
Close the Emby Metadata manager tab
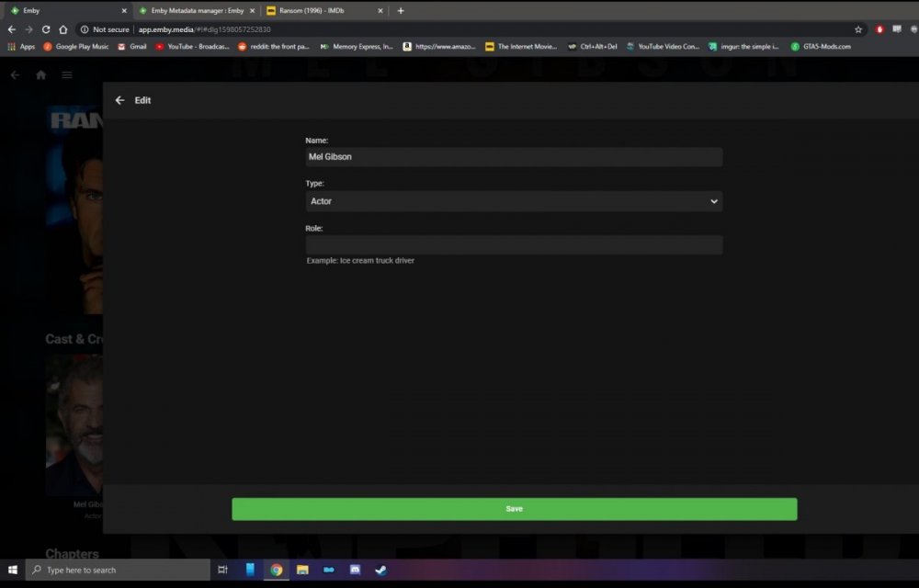(x=252, y=10)
